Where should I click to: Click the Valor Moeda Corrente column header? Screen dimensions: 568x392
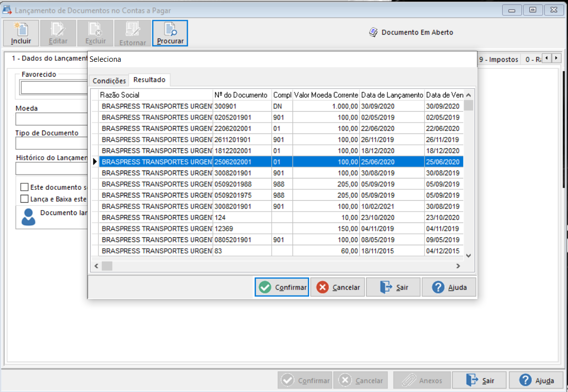point(326,95)
